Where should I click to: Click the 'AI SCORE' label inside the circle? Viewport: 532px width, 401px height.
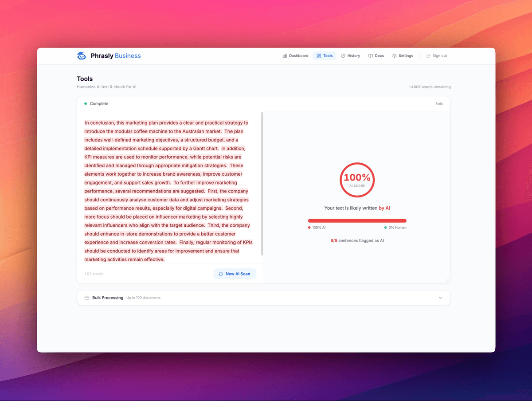[x=357, y=186]
